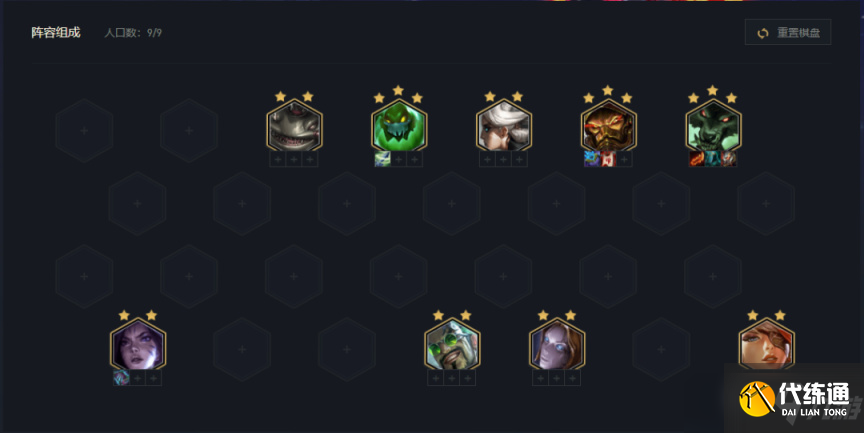The width and height of the screenshot is (864, 433).
Task: Open Zac's empty second item slot
Action: (399, 159)
